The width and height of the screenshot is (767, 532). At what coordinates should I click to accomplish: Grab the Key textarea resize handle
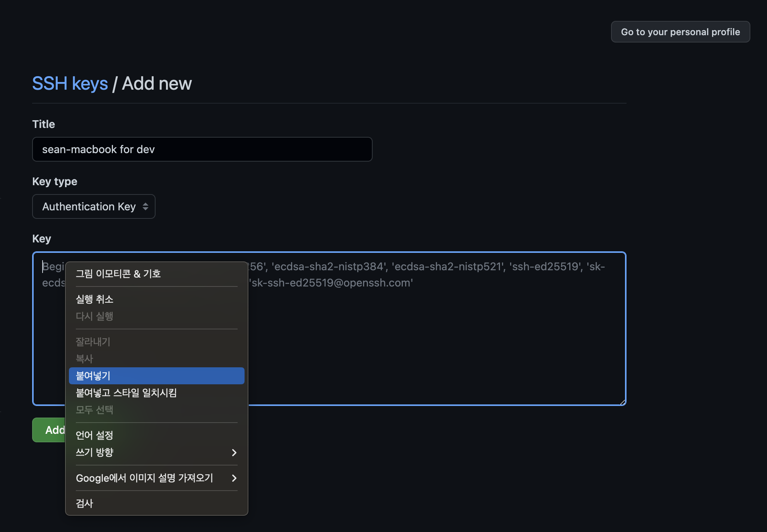point(622,402)
